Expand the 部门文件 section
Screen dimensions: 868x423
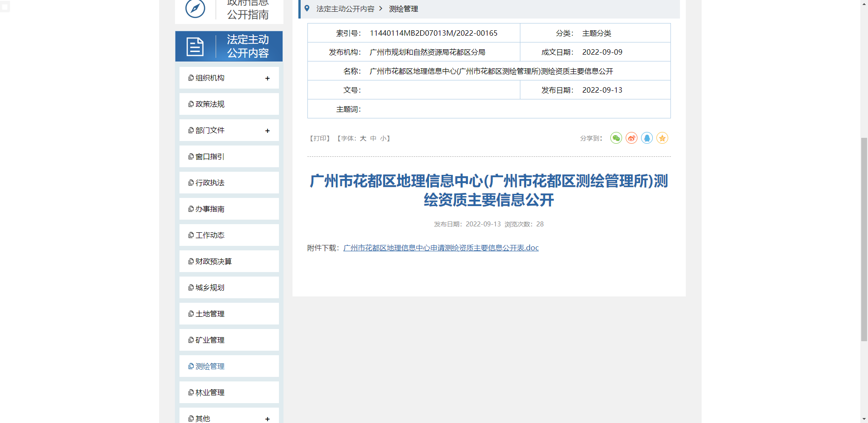(x=267, y=130)
